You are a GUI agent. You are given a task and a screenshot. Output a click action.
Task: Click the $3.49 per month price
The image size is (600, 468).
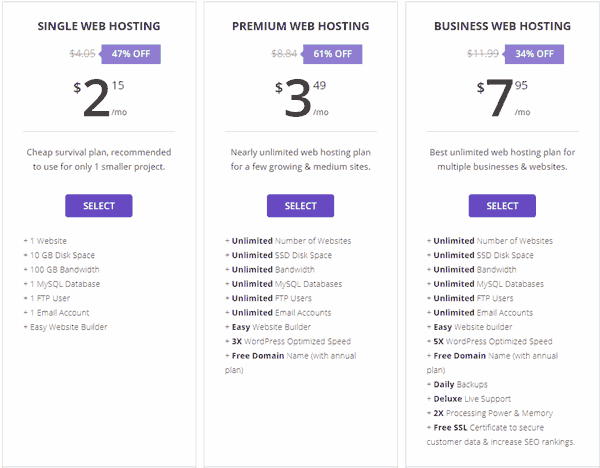click(x=300, y=100)
